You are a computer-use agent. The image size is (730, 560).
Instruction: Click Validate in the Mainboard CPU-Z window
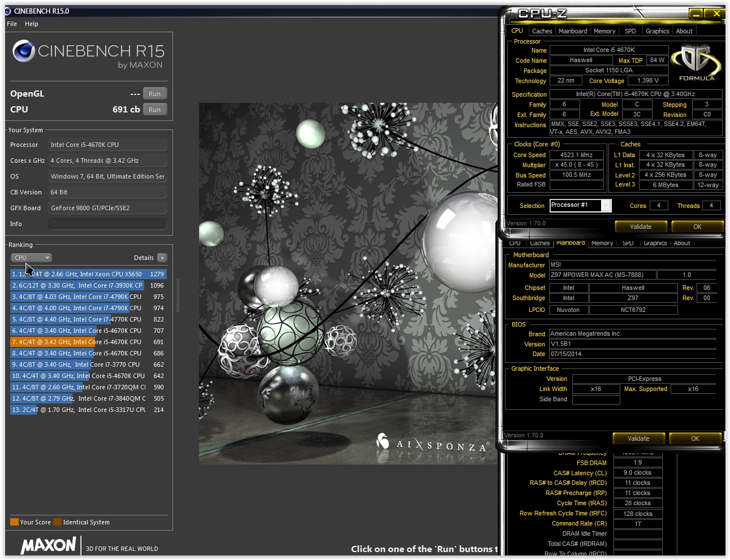click(638, 439)
